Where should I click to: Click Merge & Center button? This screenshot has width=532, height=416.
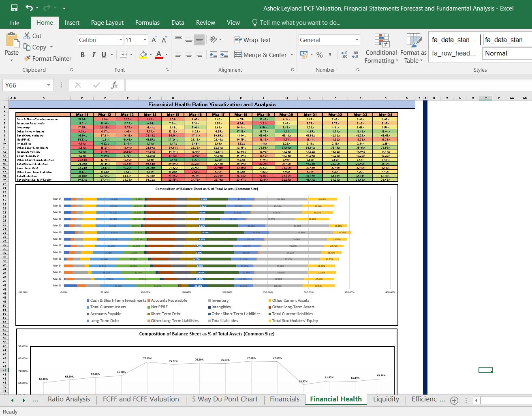[261, 55]
